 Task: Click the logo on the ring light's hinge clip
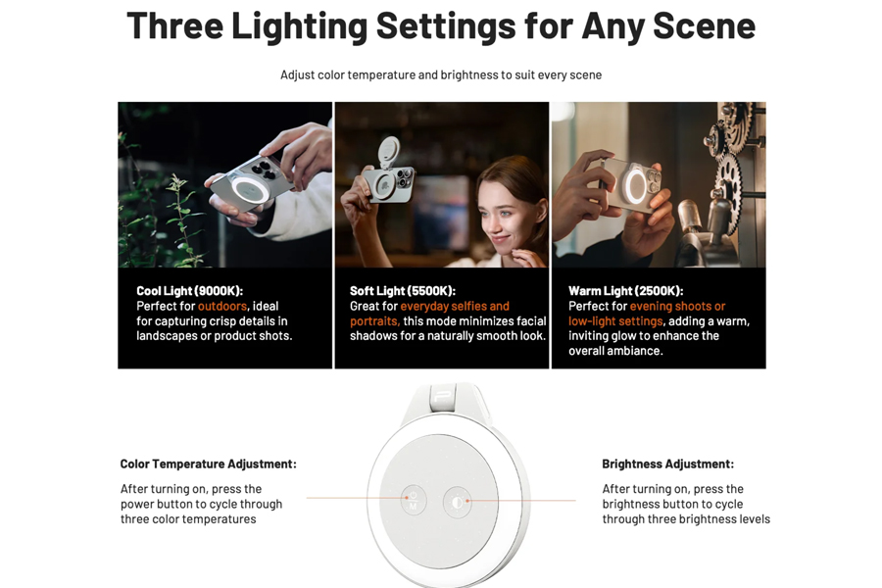[443, 396]
